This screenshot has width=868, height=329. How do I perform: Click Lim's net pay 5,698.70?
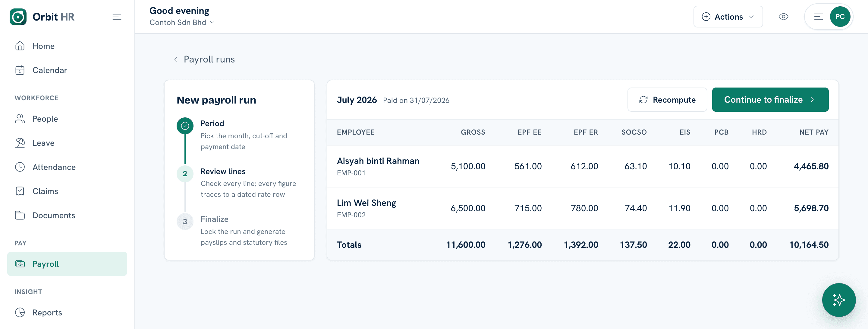pos(811,208)
